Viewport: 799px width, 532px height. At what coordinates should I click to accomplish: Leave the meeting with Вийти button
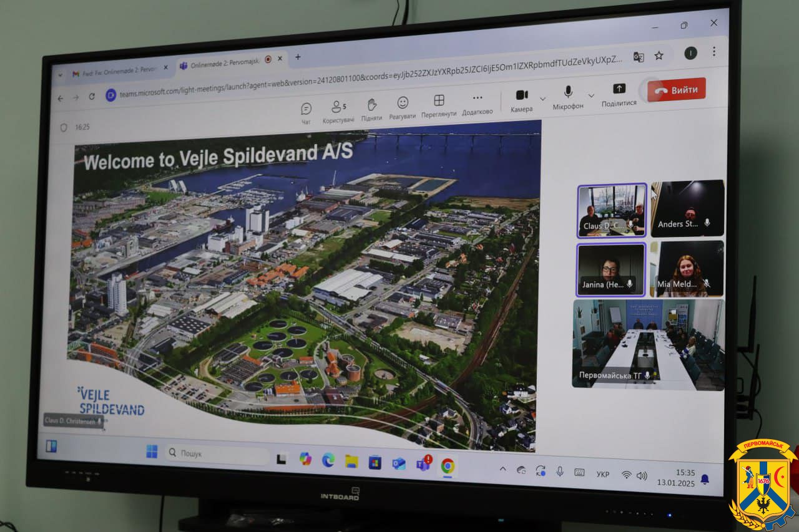(x=677, y=90)
